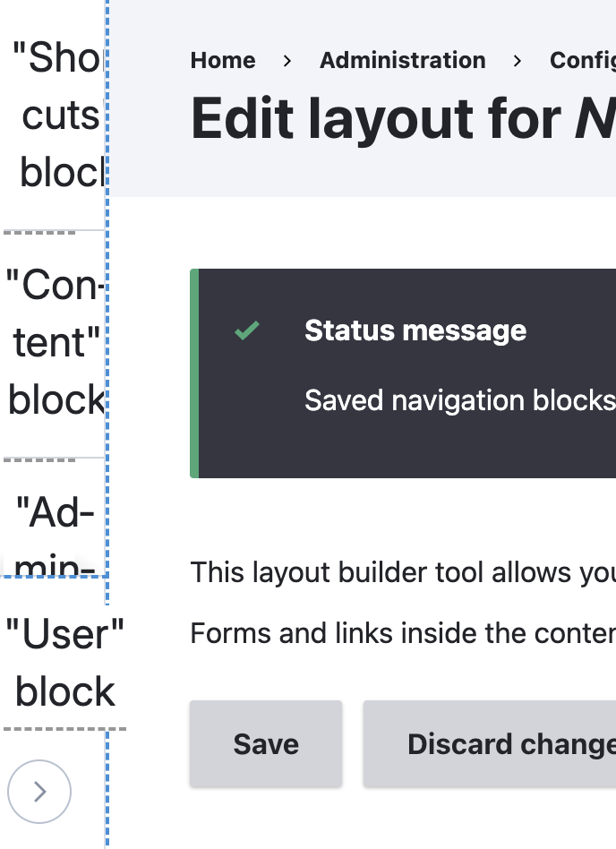Open the Home breadcrumb link
The width and height of the screenshot is (616, 849).
point(222,61)
